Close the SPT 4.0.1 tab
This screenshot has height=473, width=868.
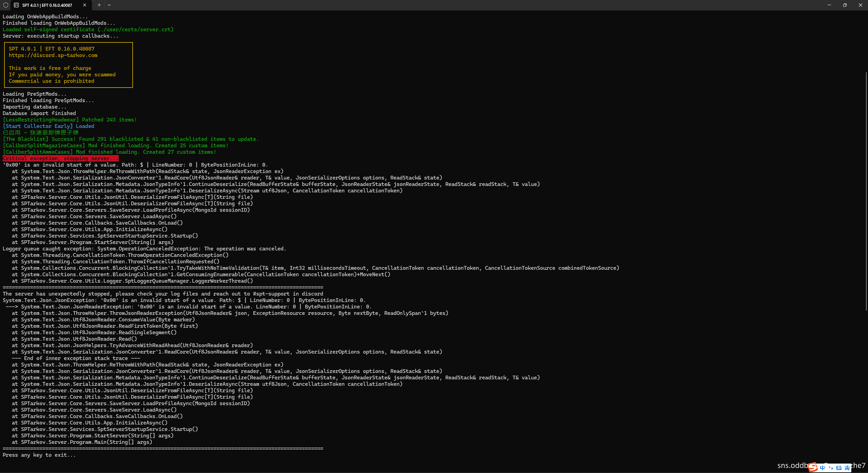pyautogui.click(x=84, y=5)
